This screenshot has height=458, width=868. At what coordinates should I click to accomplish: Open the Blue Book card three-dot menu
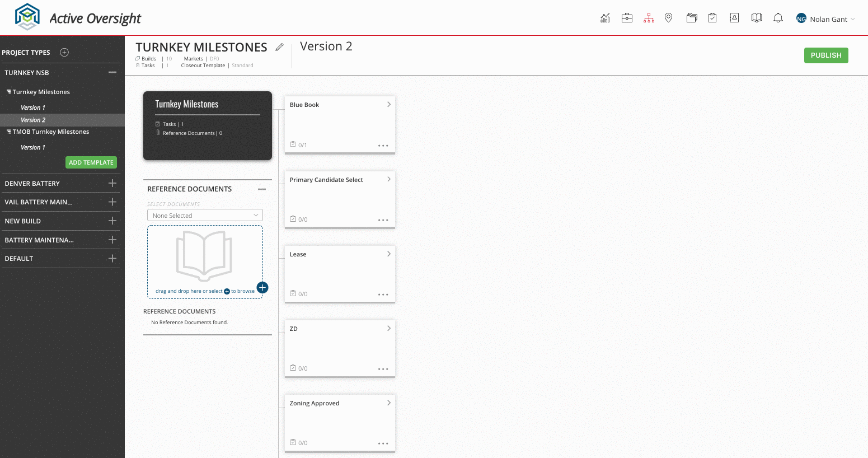pyautogui.click(x=383, y=146)
